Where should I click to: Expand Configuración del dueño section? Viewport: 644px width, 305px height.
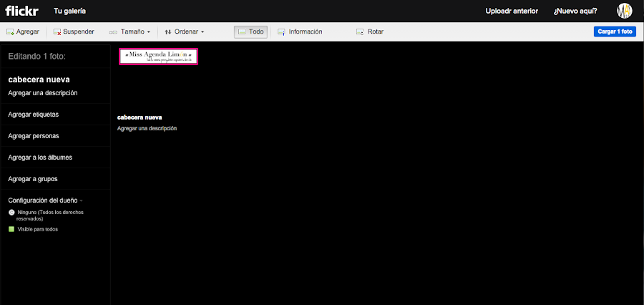tap(45, 200)
